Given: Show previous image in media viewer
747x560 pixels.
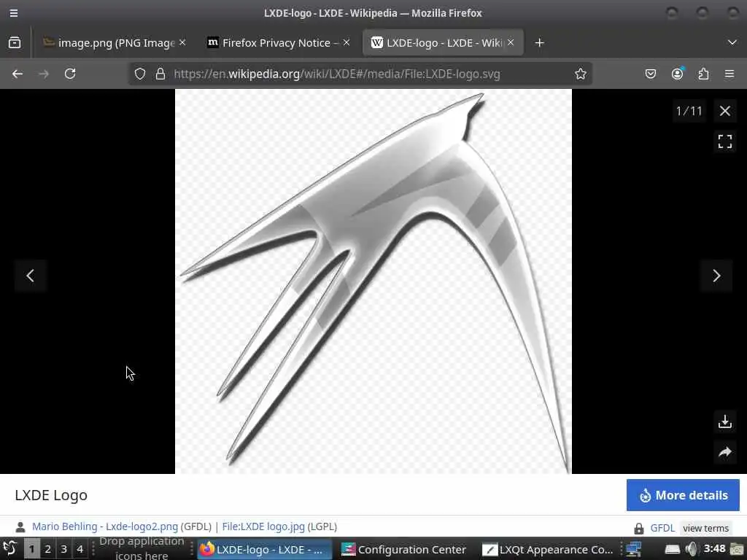Looking at the screenshot, I should click(x=30, y=275).
